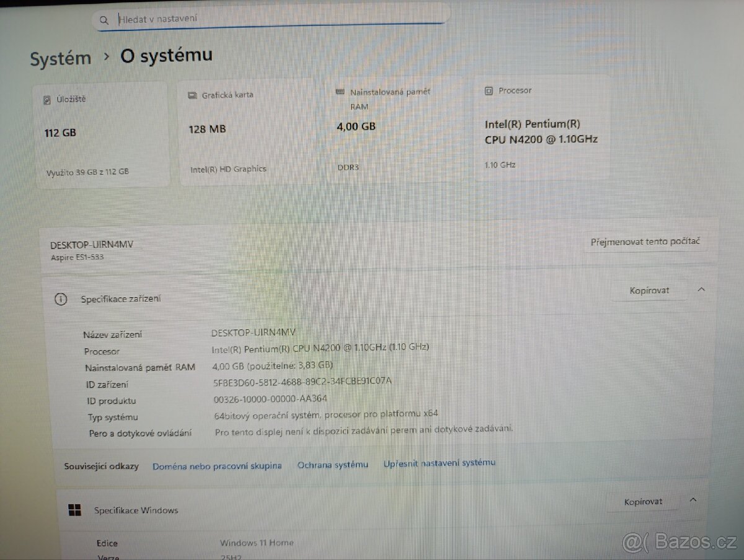Click the search magnifier in settings

(x=104, y=20)
